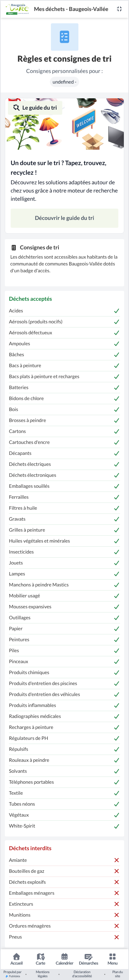Click the 'Découvrir le guide du tri' button
129x980 pixels.
[x=65, y=218]
